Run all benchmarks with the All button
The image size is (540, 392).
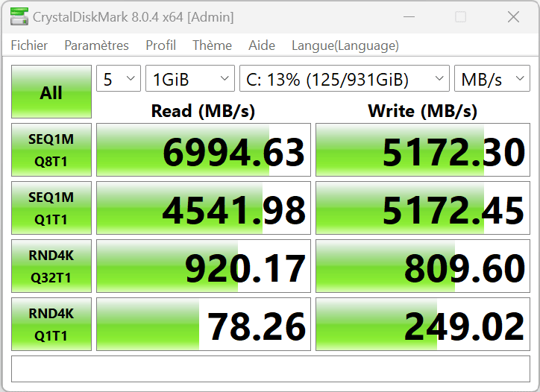[51, 92]
